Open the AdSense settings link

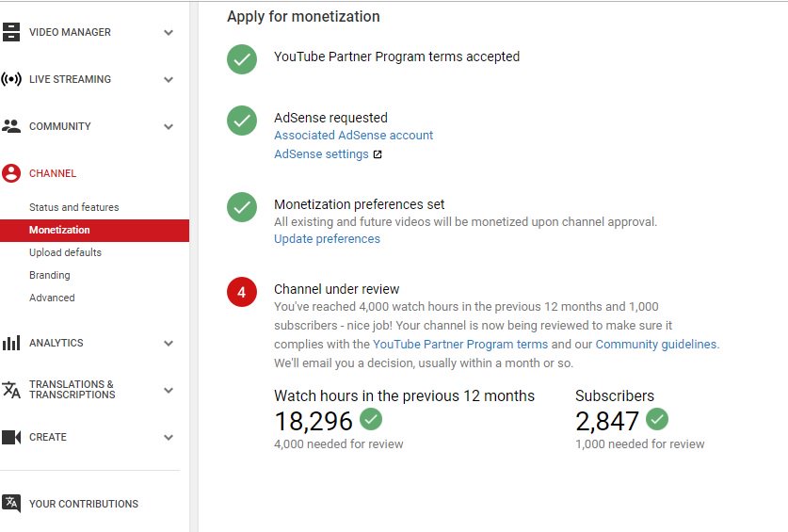pyautogui.click(x=321, y=154)
